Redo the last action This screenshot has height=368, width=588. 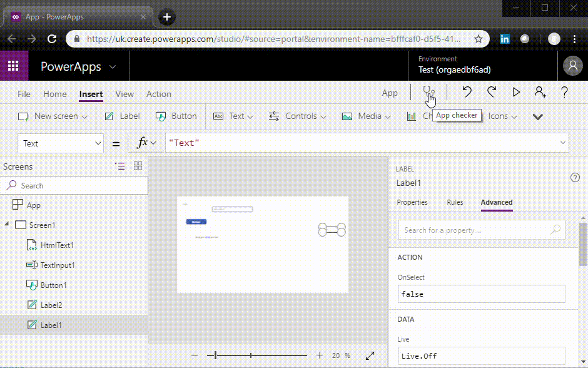(x=492, y=92)
